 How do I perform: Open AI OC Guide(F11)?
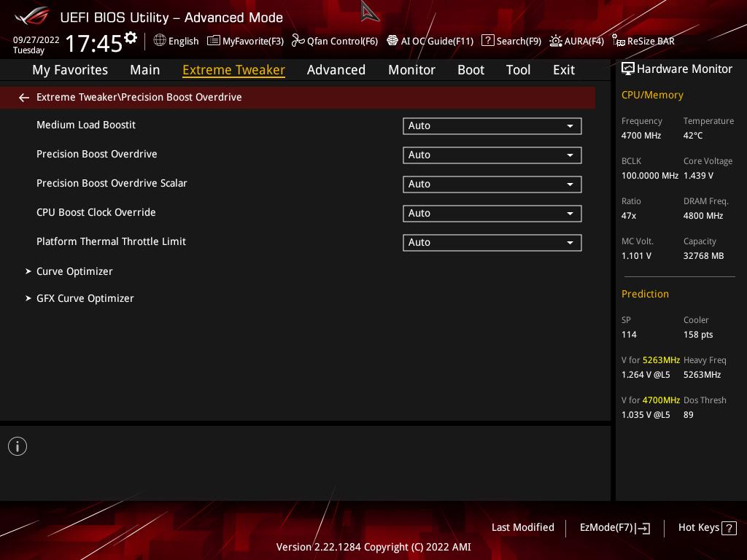pyautogui.click(x=430, y=41)
